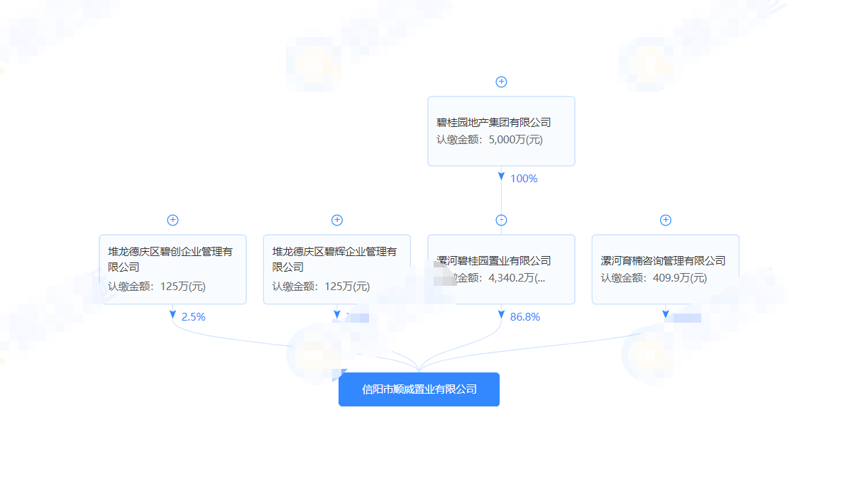
Task: Click 认缴金额：409.9万(元) text
Action: pos(654,278)
